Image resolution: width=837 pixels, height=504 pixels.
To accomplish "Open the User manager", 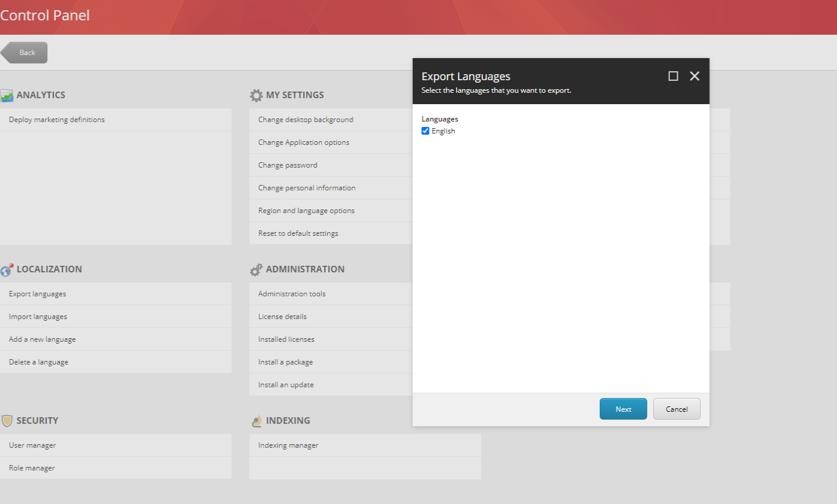I will click(x=31, y=445).
